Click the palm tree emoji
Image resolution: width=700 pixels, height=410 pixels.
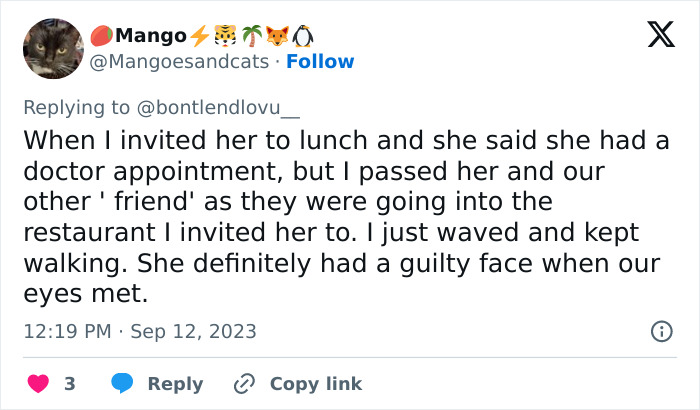coord(251,36)
